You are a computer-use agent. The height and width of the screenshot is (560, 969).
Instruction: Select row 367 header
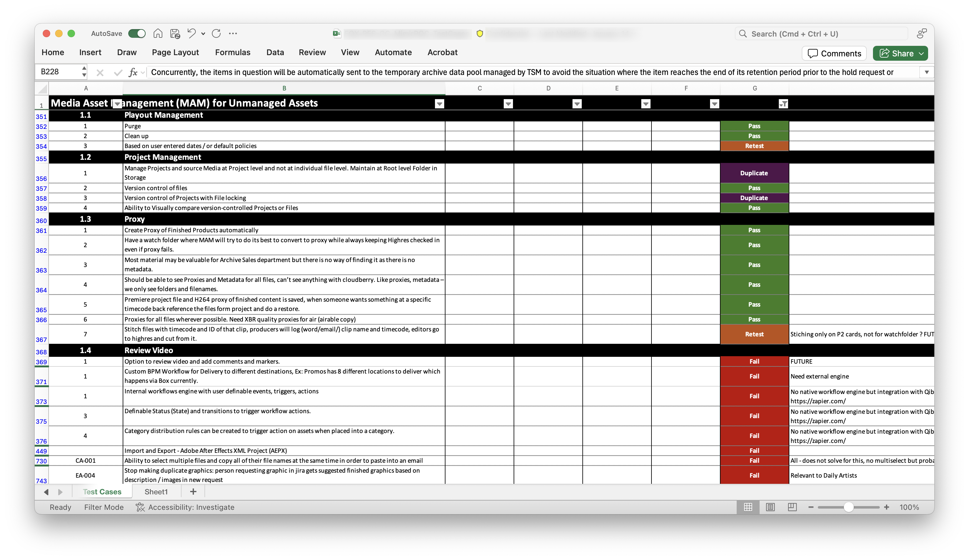pos(42,335)
